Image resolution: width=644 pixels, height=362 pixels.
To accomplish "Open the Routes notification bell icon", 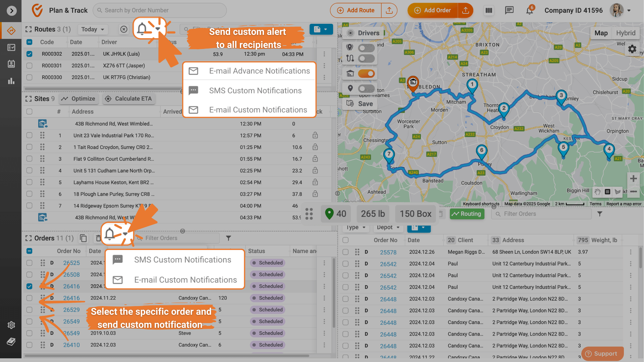I will [x=142, y=29].
